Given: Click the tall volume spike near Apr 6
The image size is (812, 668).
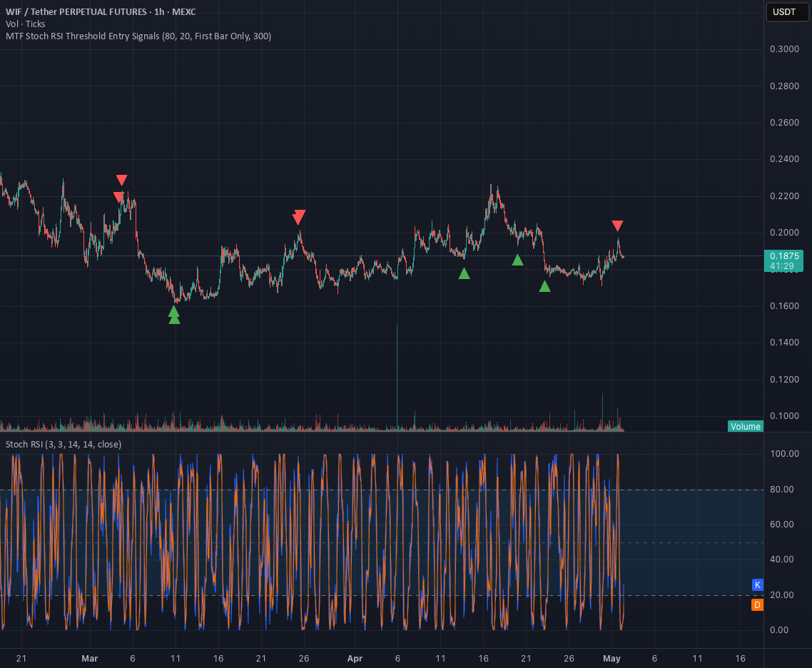Looking at the screenshot, I should coord(397,377).
